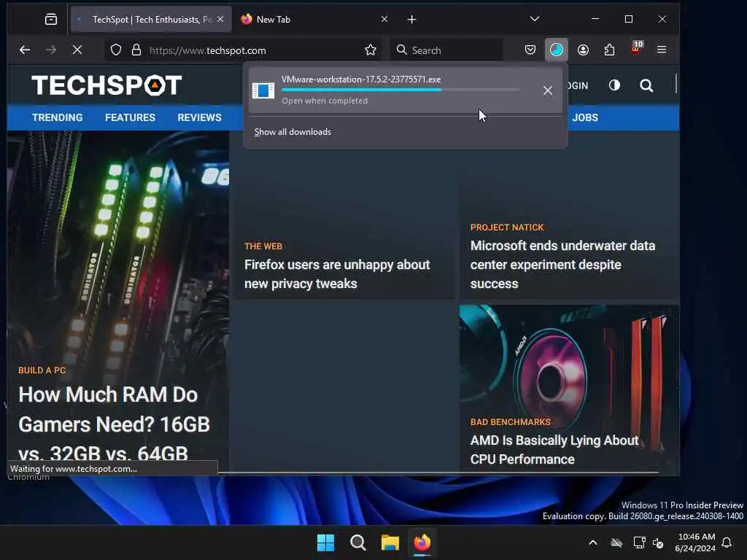Open the uBlock extension icon with badge 10

tap(636, 48)
